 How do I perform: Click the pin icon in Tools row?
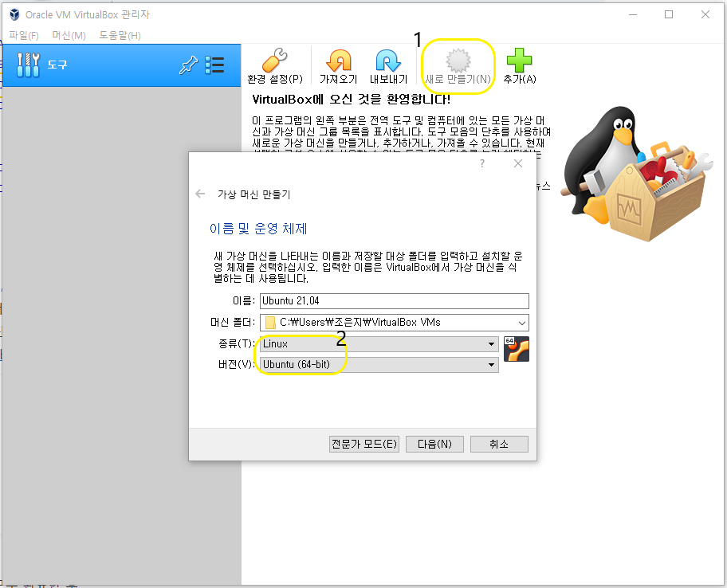point(188,65)
